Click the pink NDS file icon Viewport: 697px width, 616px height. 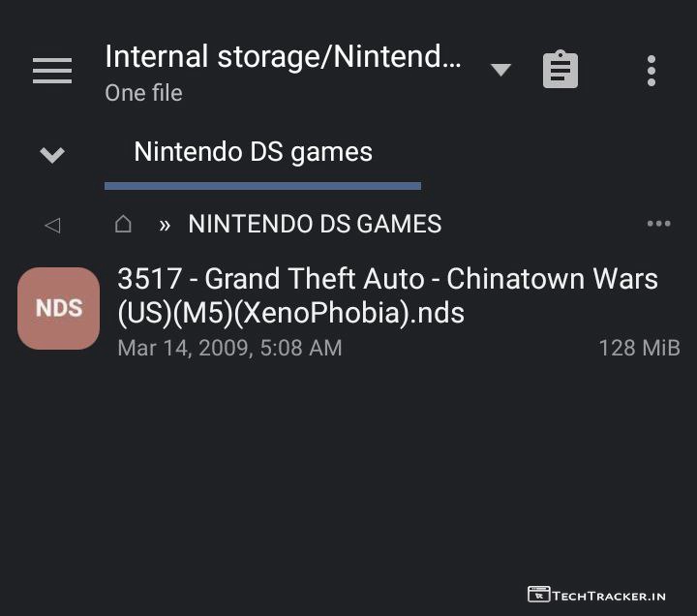(58, 308)
